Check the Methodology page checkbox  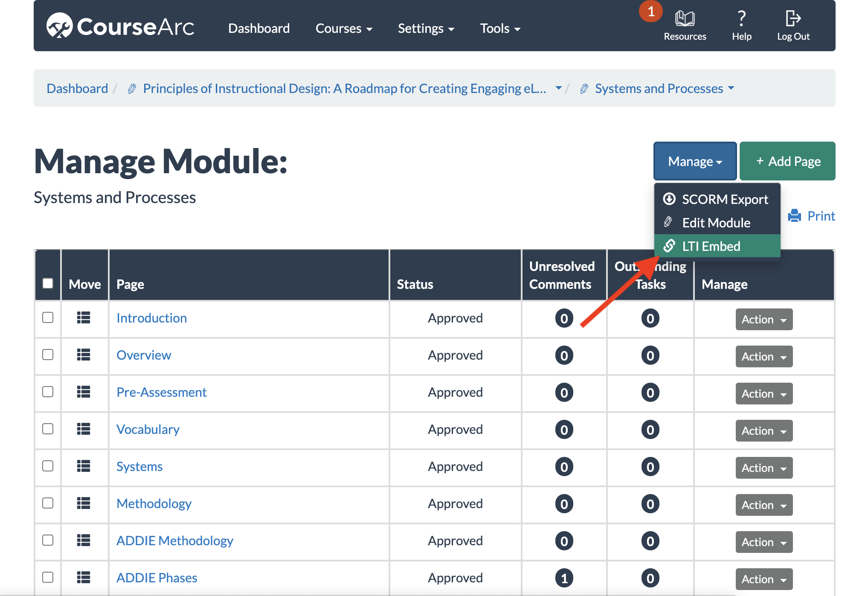(x=48, y=503)
